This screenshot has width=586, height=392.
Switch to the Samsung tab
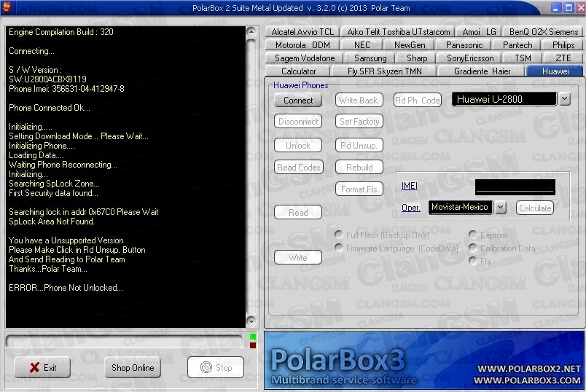[x=370, y=58]
